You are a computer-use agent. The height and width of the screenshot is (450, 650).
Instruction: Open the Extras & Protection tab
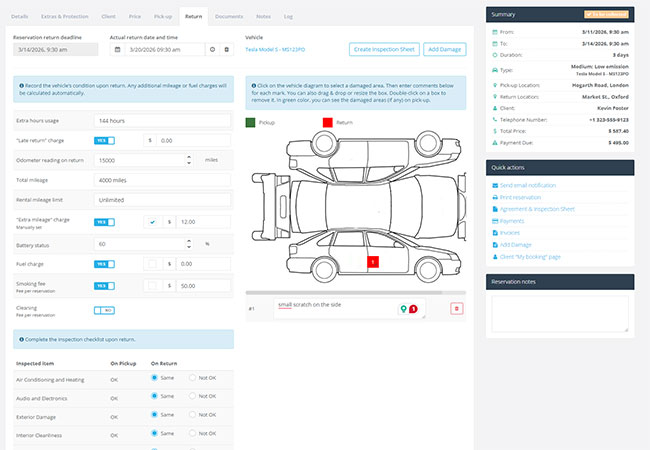pyautogui.click(x=65, y=17)
